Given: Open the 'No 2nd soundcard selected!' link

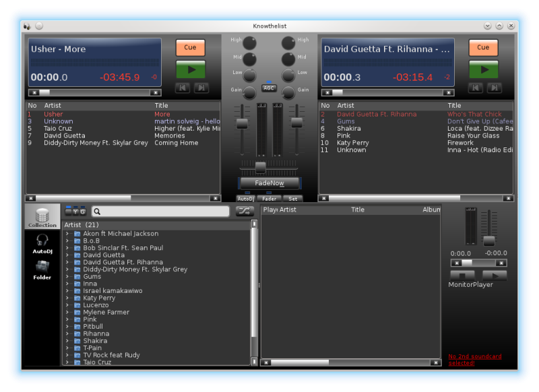Looking at the screenshot, I should coord(475,360).
